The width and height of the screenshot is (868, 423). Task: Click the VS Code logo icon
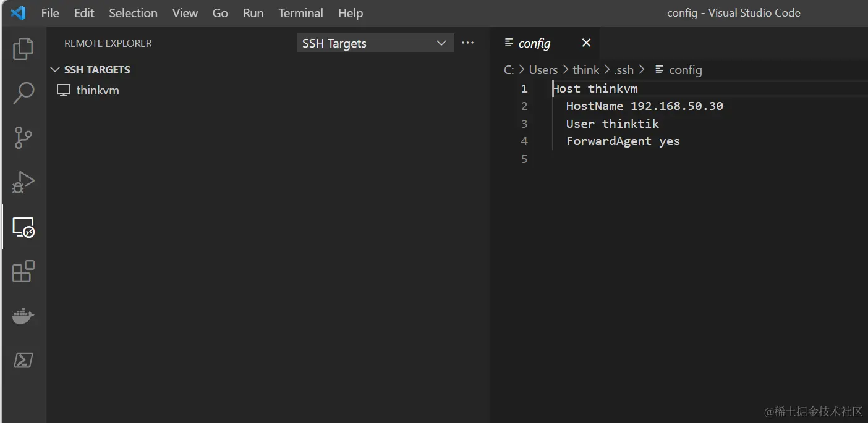[18, 12]
